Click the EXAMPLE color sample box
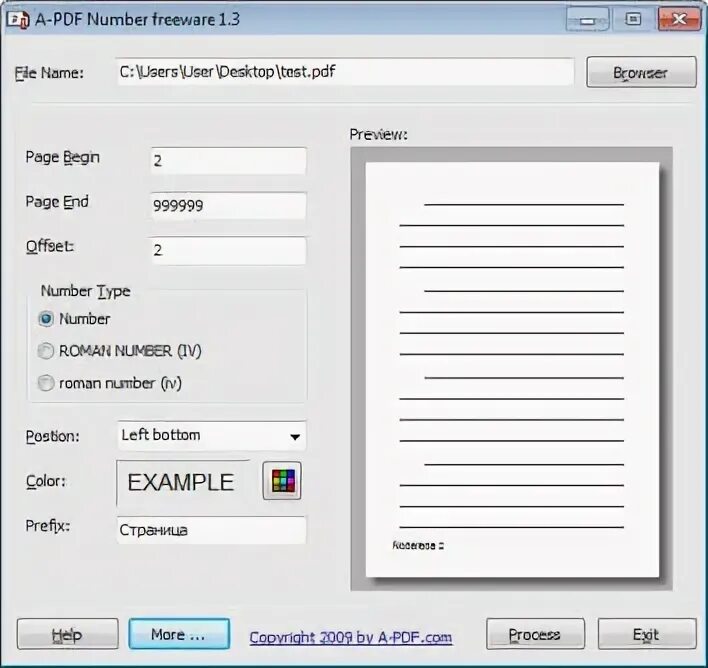Image resolution: width=708 pixels, height=668 pixels. [183, 482]
